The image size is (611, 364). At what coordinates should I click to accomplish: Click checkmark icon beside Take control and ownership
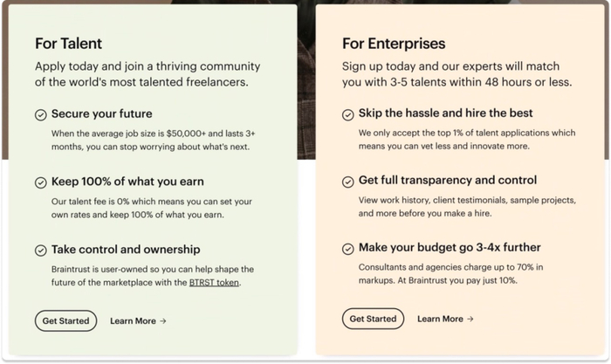point(41,250)
